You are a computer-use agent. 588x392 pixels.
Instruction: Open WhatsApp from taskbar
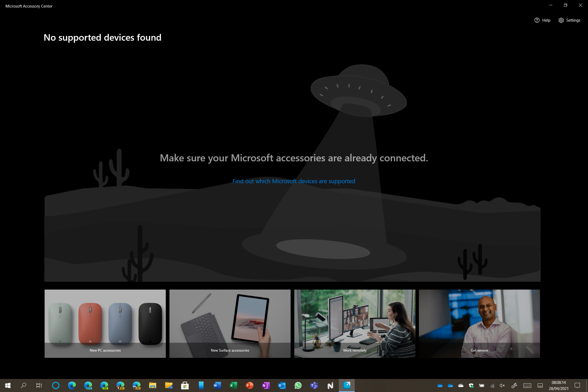298,385
